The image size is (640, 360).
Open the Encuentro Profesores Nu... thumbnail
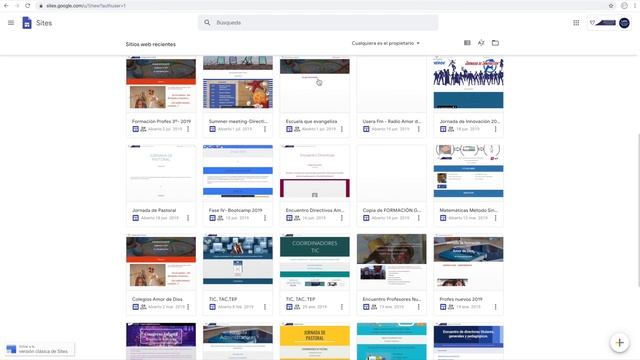pos(391,262)
